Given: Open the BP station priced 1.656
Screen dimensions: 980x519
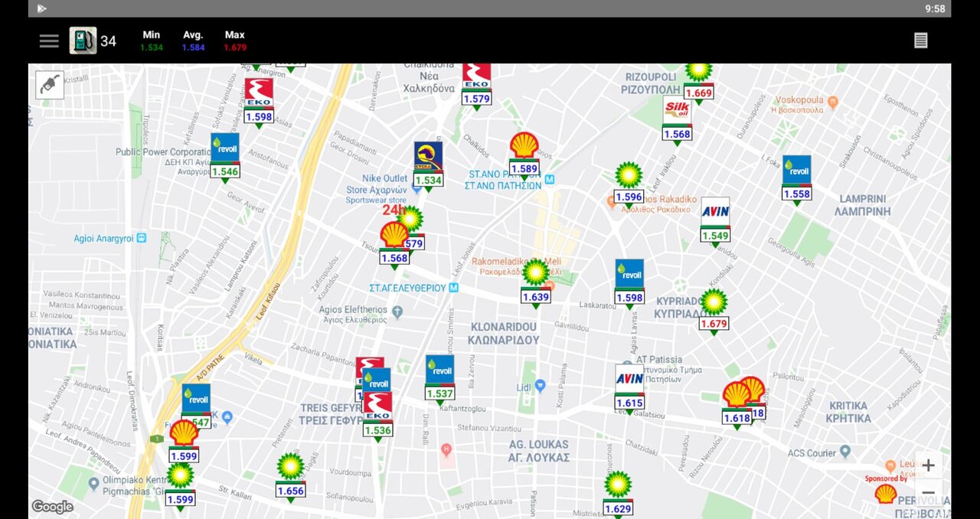Looking at the screenshot, I should click(x=290, y=476).
